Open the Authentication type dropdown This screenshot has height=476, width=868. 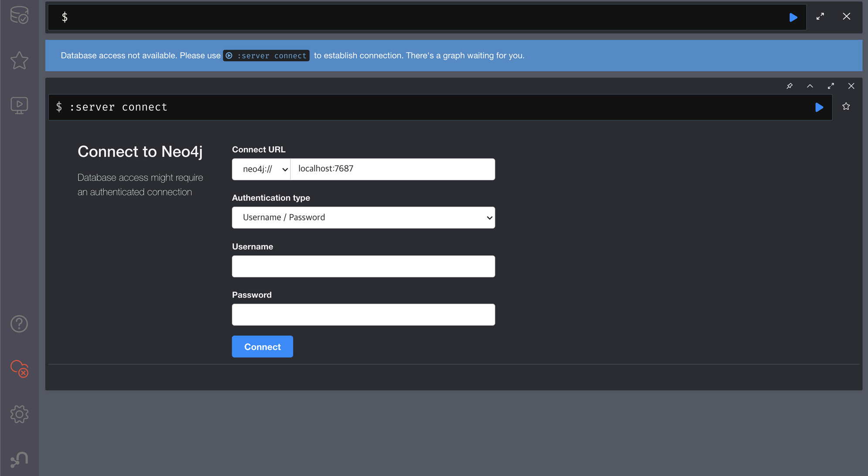pyautogui.click(x=363, y=218)
